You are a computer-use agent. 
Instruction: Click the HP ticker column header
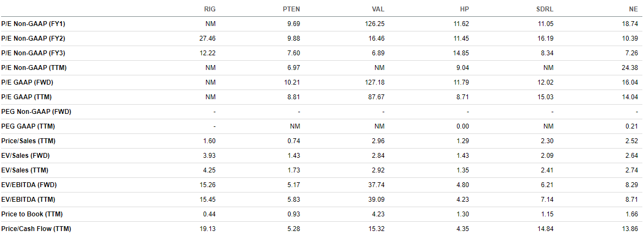[465, 9]
